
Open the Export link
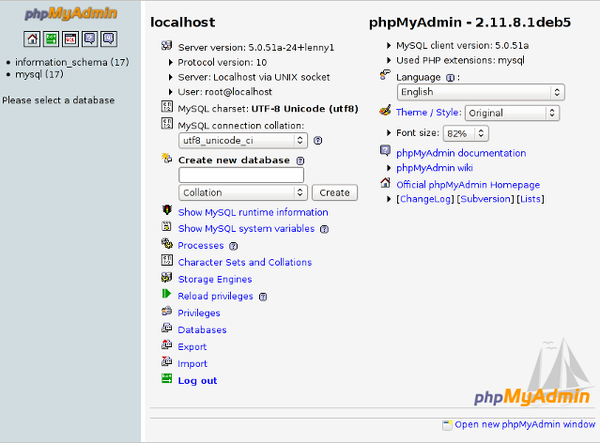tap(192, 347)
